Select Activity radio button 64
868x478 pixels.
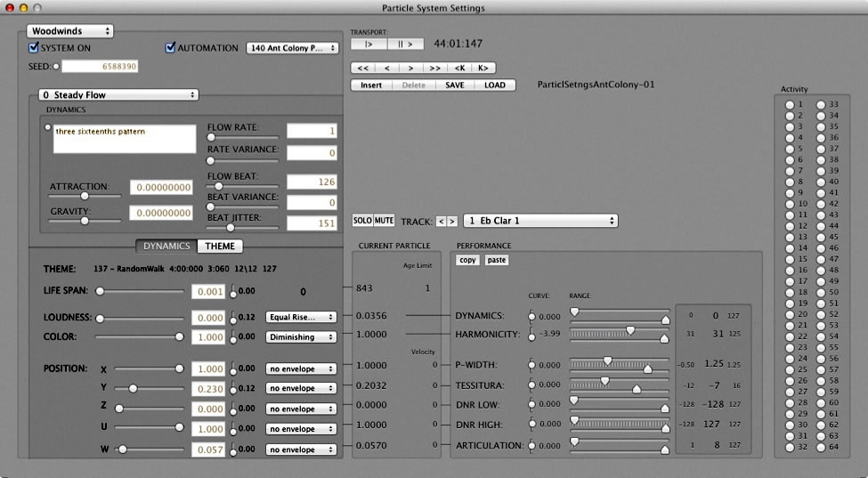[x=821, y=447]
